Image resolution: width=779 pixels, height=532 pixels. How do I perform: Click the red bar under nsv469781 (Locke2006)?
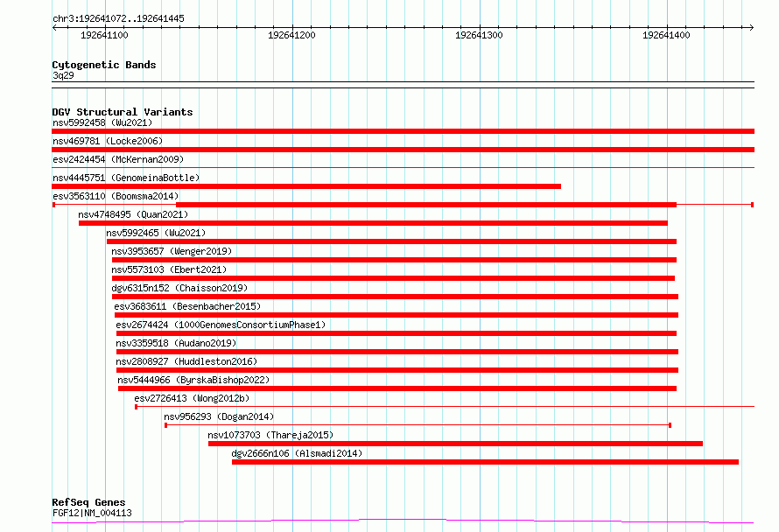coord(403,150)
